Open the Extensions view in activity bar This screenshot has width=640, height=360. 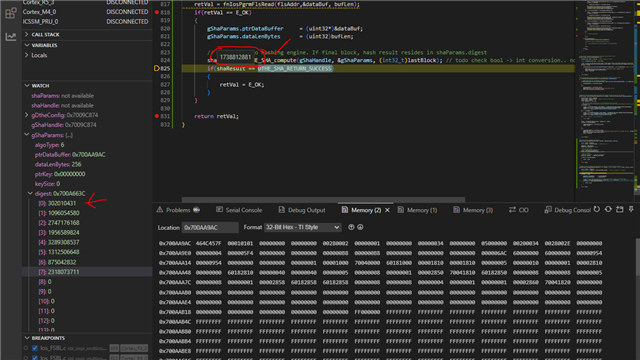click(x=11, y=13)
